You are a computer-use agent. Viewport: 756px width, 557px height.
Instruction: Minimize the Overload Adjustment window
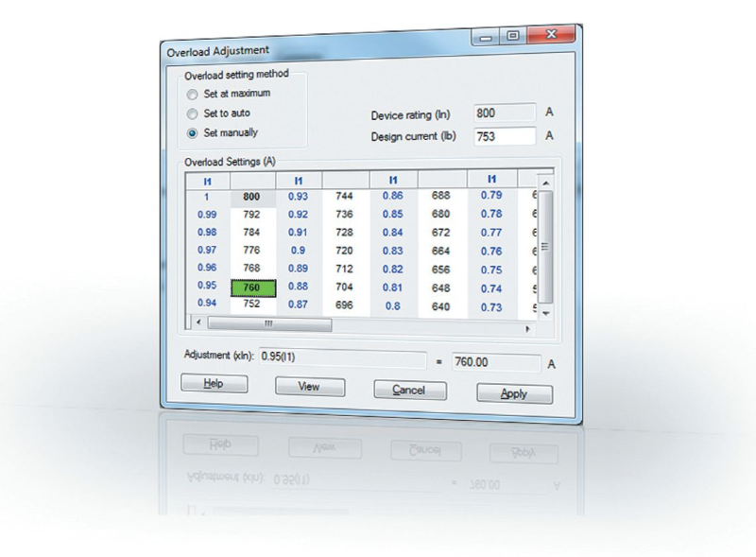(x=487, y=37)
